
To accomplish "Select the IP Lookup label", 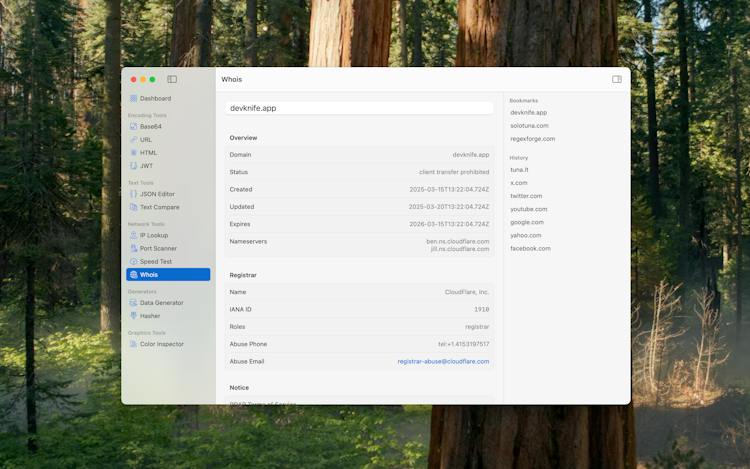I will coord(154,235).
